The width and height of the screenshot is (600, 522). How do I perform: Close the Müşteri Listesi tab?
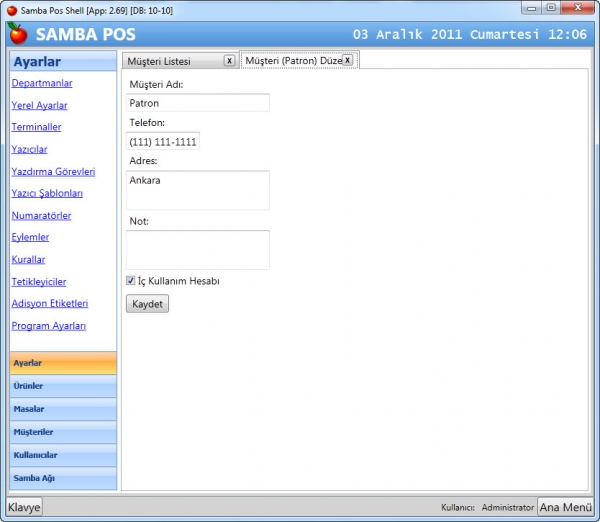click(x=229, y=60)
